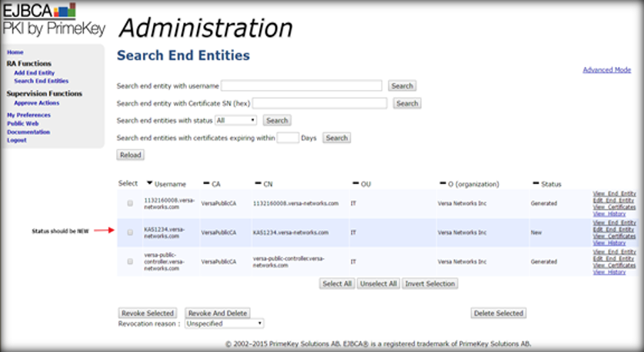Screen dimensions: 644x352
Task: Select checkbox for 1132160008.versa-networks.com entity
Action: (x=130, y=203)
